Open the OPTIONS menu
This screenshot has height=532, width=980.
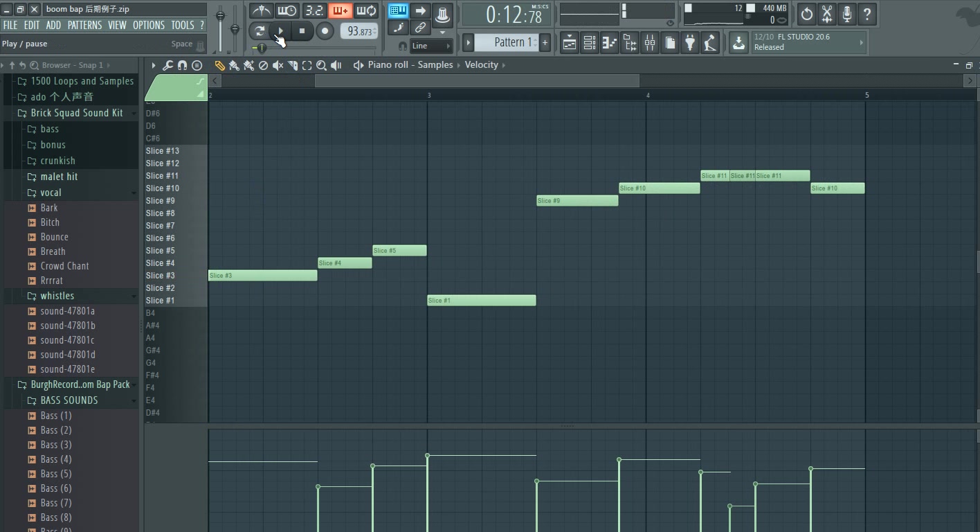149,25
